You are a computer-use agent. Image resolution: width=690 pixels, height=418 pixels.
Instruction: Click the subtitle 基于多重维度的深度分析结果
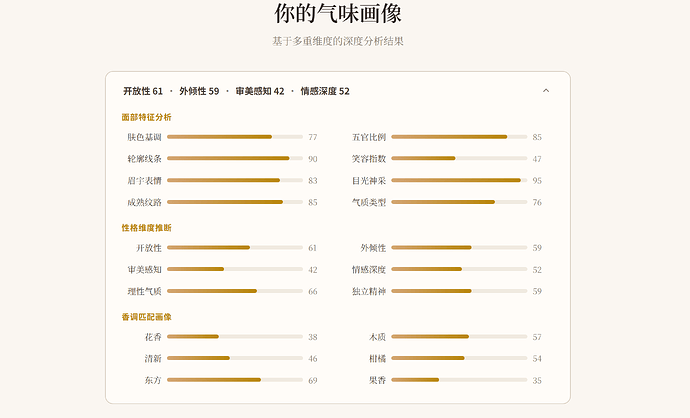(338, 41)
